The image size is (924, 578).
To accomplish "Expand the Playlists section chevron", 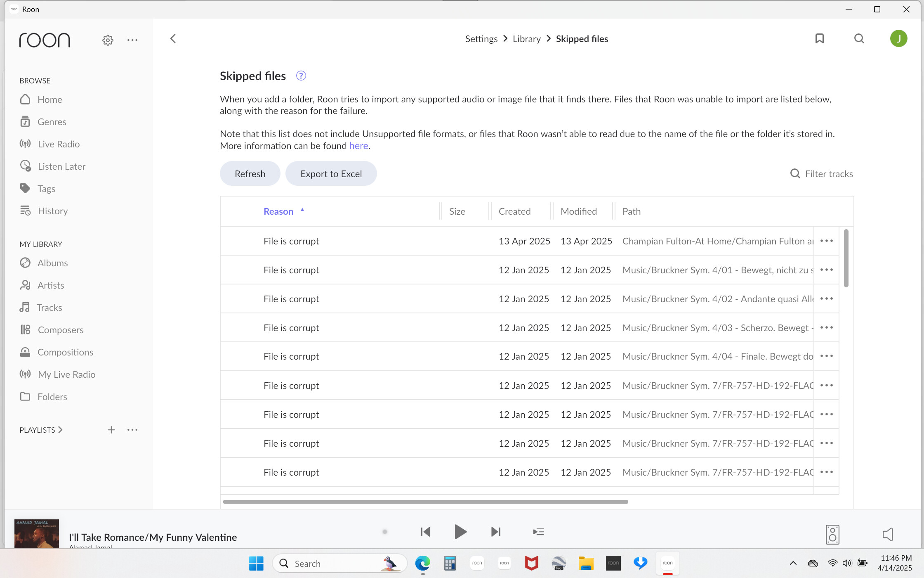I will (x=60, y=430).
